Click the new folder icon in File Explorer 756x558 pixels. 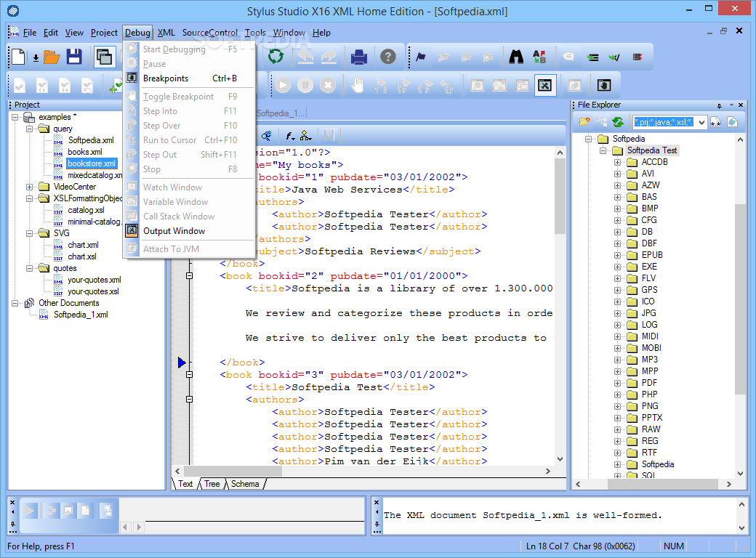tap(584, 122)
